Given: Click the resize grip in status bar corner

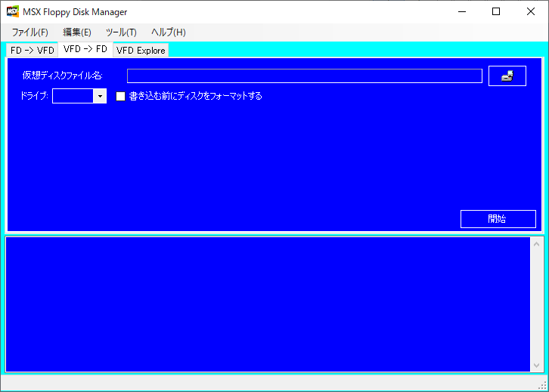Looking at the screenshot, I should point(542,385).
